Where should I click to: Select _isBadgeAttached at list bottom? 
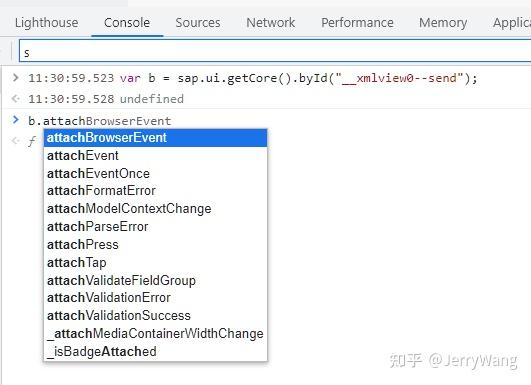click(155, 351)
